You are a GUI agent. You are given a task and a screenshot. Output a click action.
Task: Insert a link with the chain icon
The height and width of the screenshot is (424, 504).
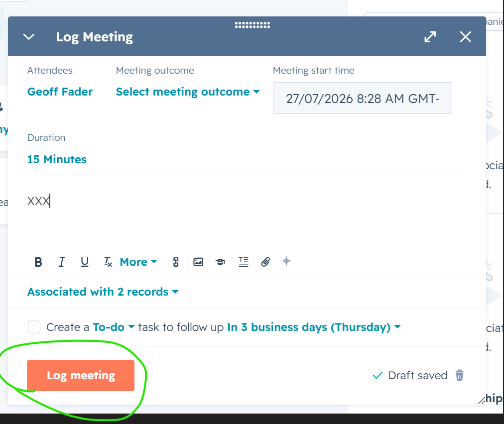pos(175,262)
